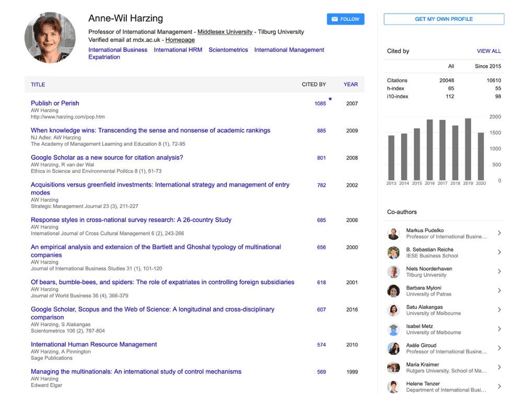Click the Get My Own Profile button
Screen dimensions: 532x394
point(444,19)
